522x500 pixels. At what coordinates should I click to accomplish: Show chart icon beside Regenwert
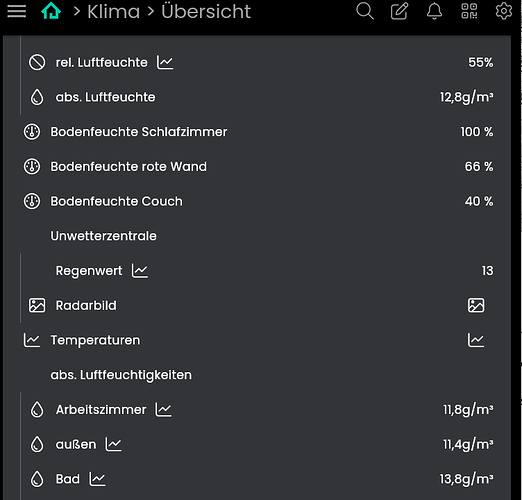coord(140,271)
